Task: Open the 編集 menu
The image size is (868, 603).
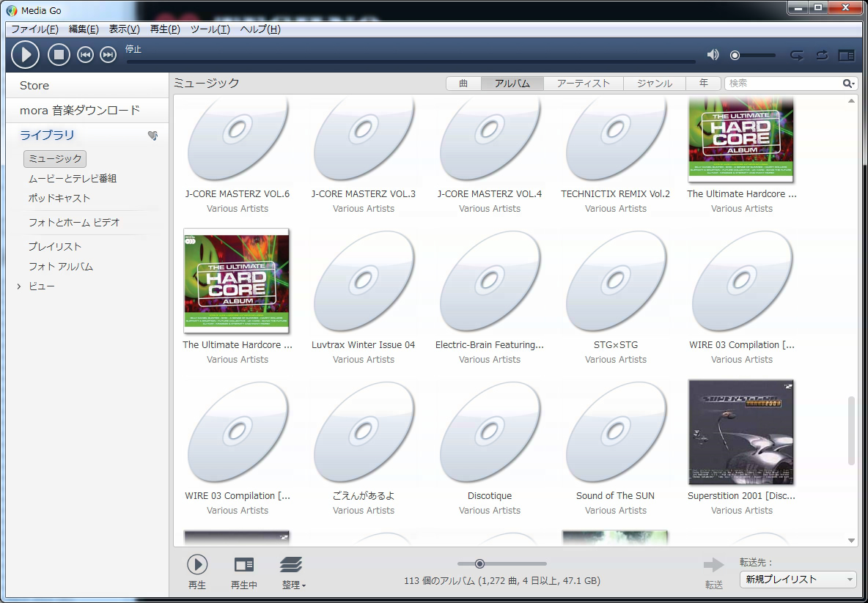Action: [x=84, y=29]
